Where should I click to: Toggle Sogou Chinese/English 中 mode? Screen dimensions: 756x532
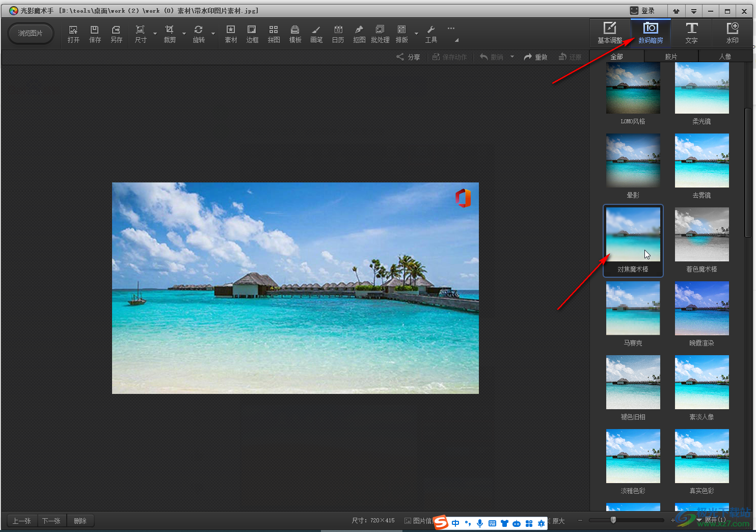click(455, 523)
